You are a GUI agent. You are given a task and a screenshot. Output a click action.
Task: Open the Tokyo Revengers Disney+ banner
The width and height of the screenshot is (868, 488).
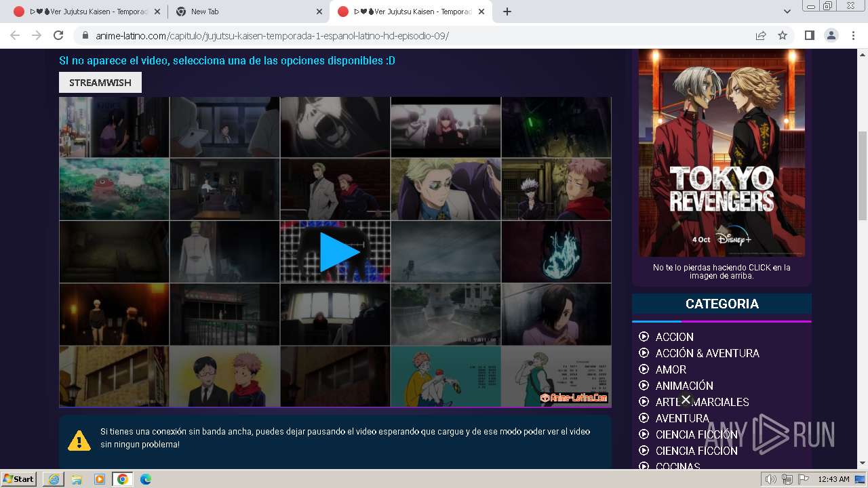(x=722, y=152)
